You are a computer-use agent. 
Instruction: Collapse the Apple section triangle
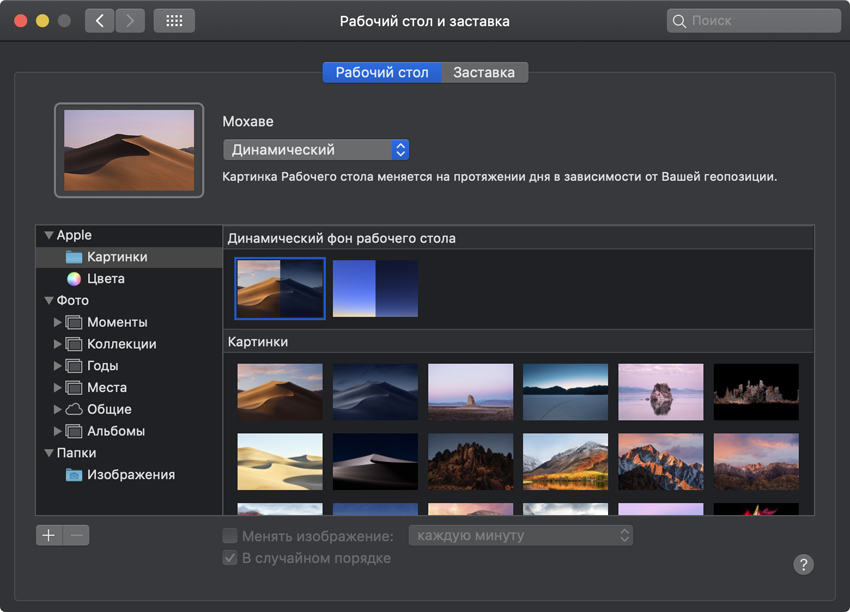click(x=48, y=235)
